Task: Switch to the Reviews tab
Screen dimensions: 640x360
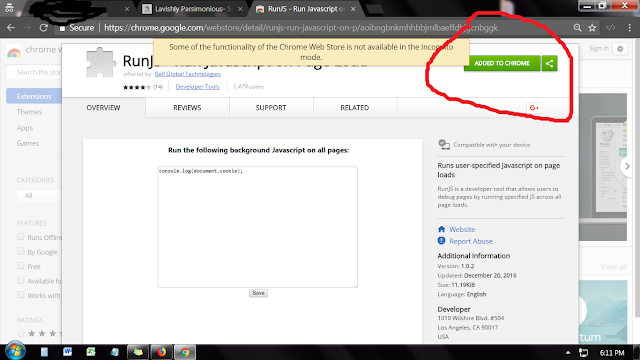Action: tap(187, 108)
